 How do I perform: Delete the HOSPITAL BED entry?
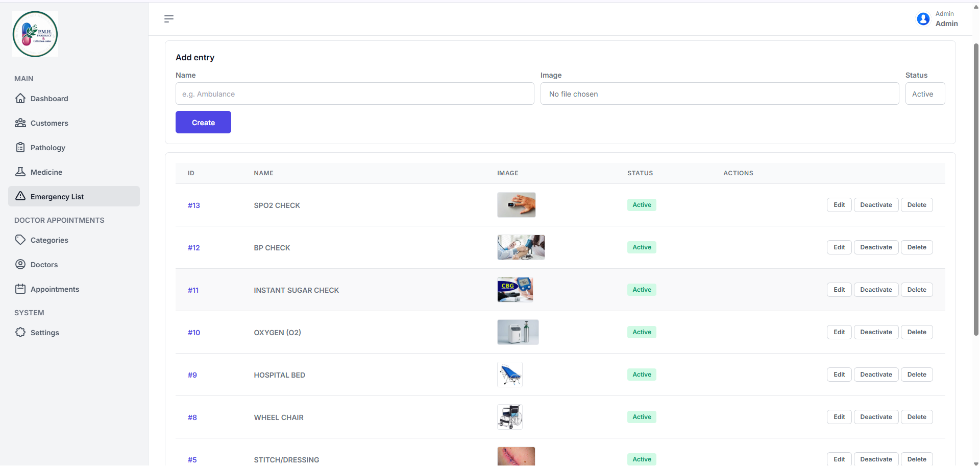click(917, 375)
